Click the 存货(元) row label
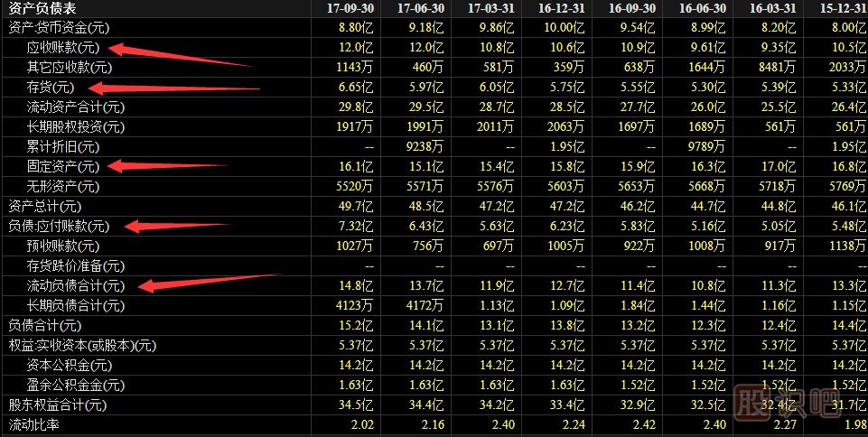 coord(51,87)
